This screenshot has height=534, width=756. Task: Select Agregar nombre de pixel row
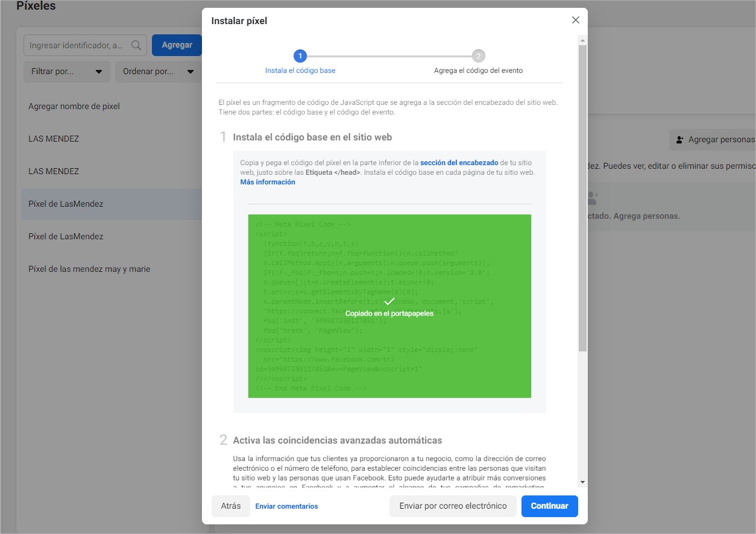tap(112, 106)
